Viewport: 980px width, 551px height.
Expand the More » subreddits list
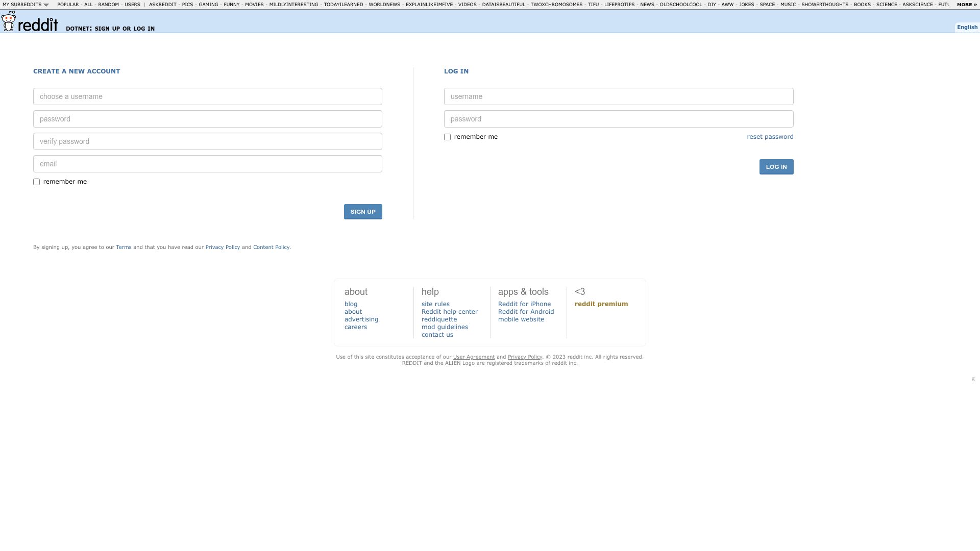pyautogui.click(x=967, y=5)
